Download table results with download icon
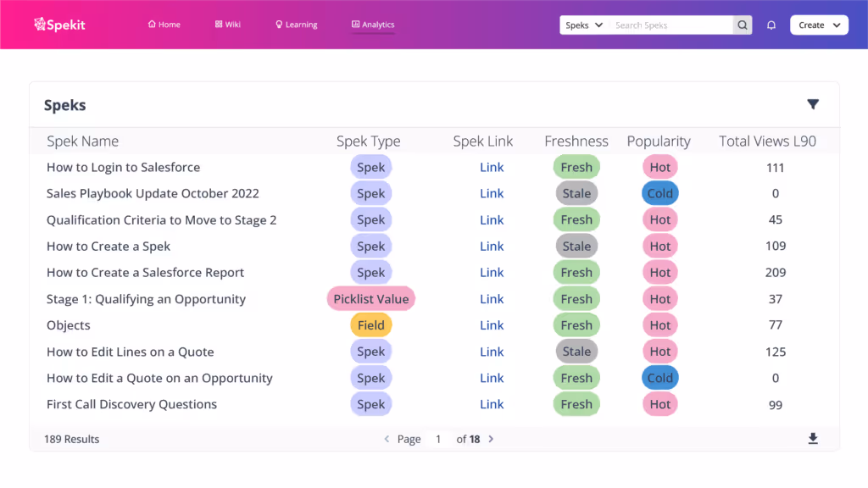868x488 pixels. coord(813,439)
